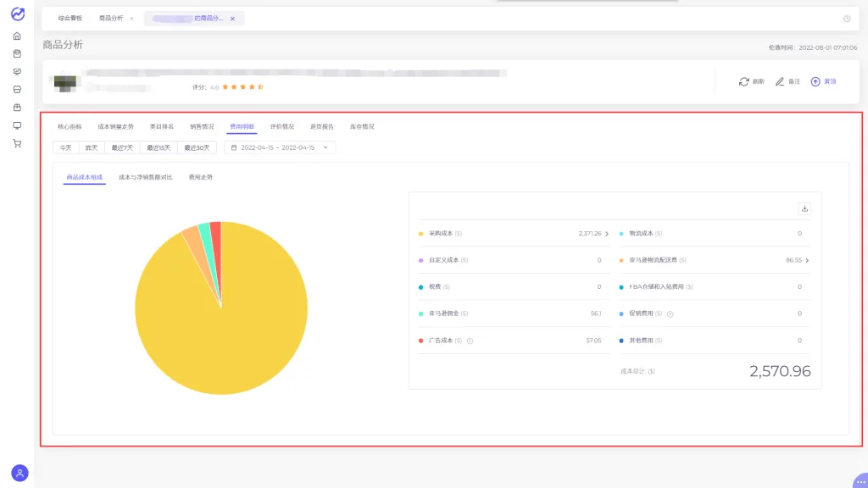
Task: Open the desktop display icon in the sidebar
Action: click(17, 125)
